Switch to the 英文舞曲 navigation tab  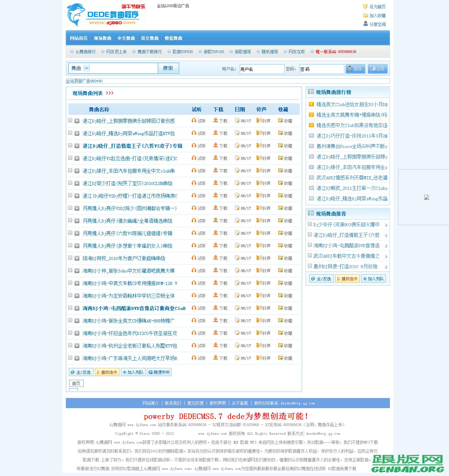click(x=149, y=38)
